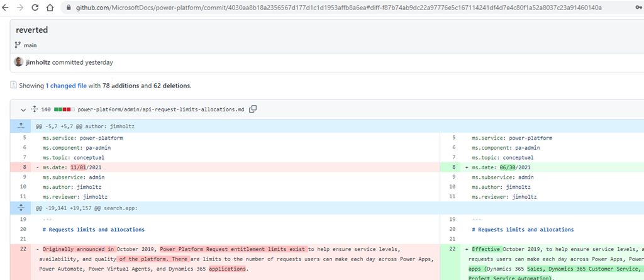The image size is (644, 280).
Task: Click right line 'ms.reviewer: jimholtz'
Action: [504, 197]
